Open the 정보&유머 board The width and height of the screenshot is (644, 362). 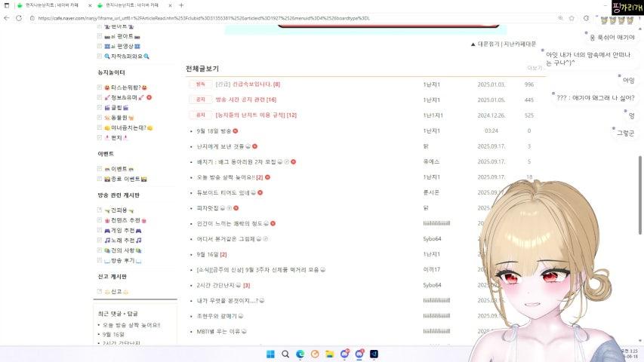125,97
